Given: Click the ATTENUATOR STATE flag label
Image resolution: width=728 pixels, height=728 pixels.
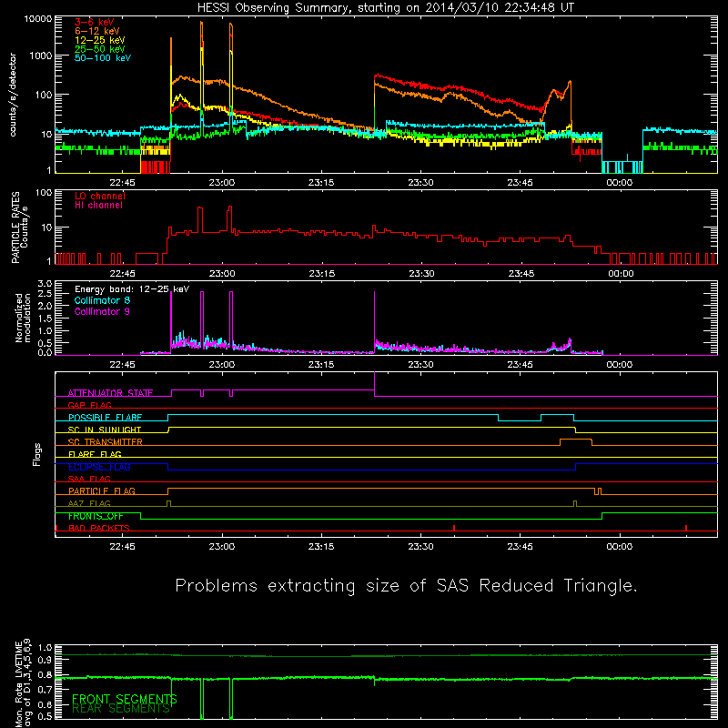Looking at the screenshot, I should pos(110,393).
